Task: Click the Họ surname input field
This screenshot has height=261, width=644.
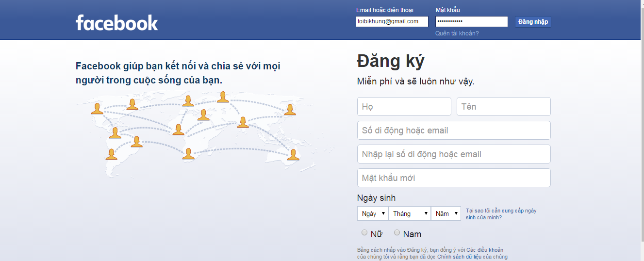Action: coord(404,106)
